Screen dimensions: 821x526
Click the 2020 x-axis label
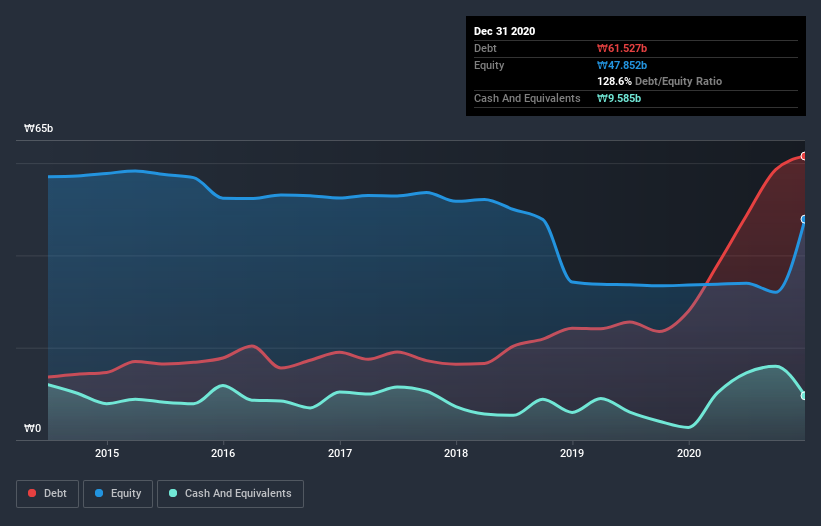[689, 453]
